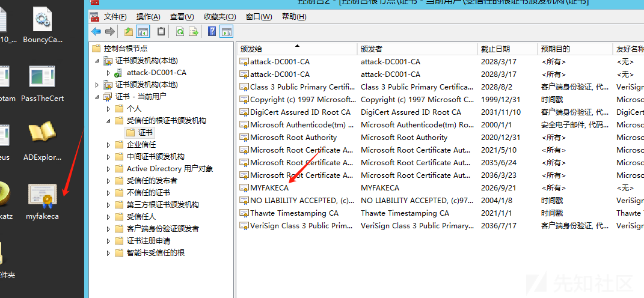This screenshot has width=644, height=298.
Task: Select the PassTheCert desktop icon
Action: (42, 84)
